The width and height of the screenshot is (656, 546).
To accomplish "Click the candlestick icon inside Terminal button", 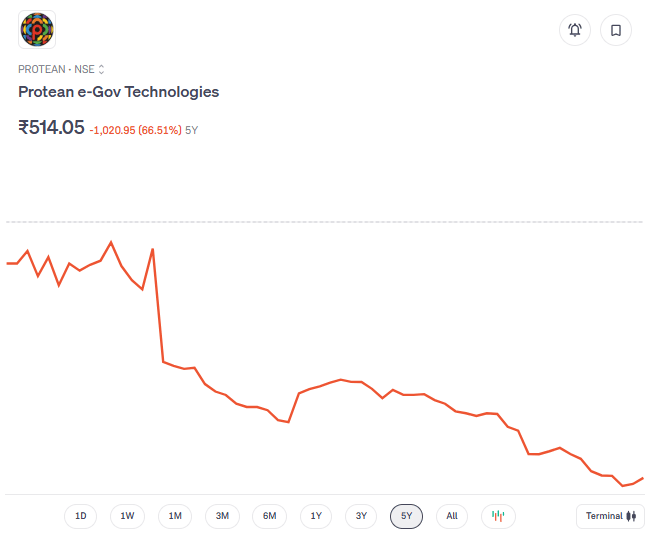I will [x=631, y=516].
